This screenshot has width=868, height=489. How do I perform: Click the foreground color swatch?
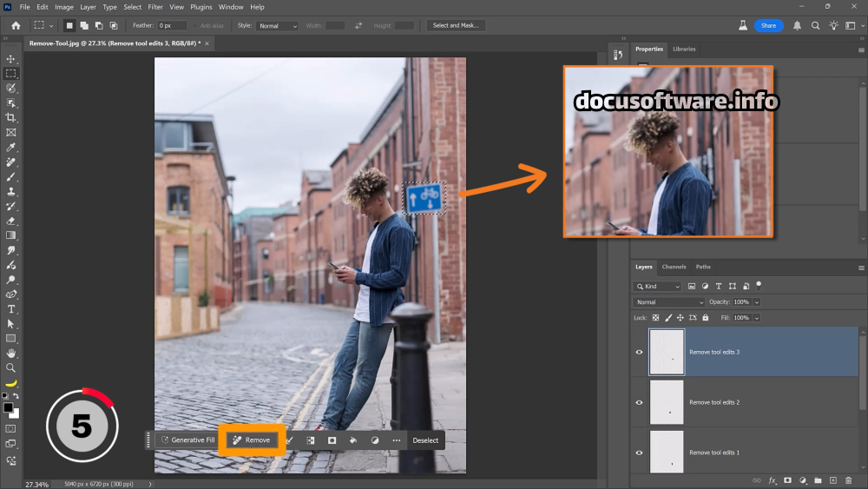click(8, 407)
